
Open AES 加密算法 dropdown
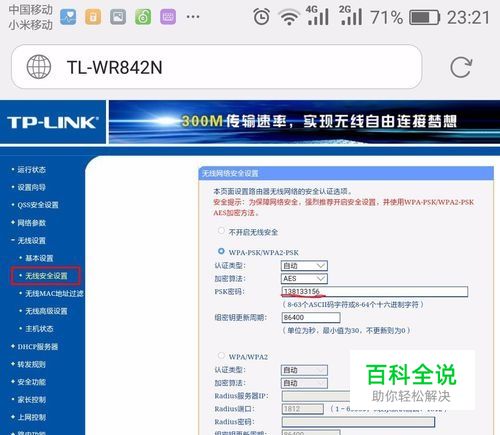(304, 279)
